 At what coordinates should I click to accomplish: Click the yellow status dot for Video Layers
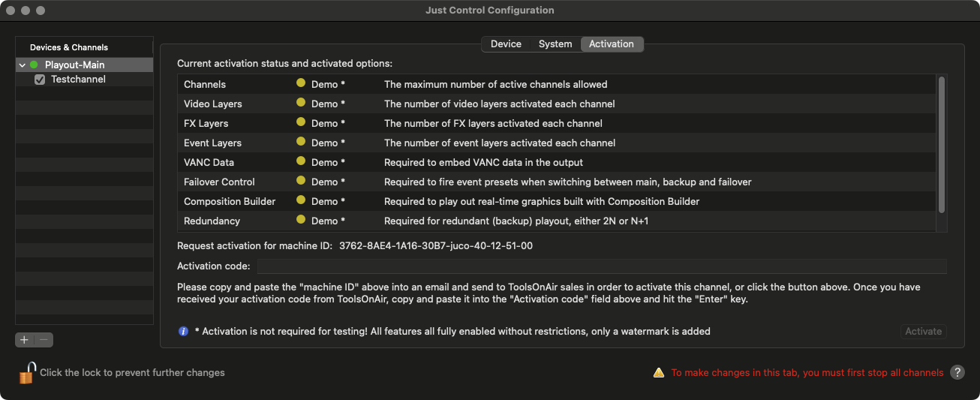(301, 104)
